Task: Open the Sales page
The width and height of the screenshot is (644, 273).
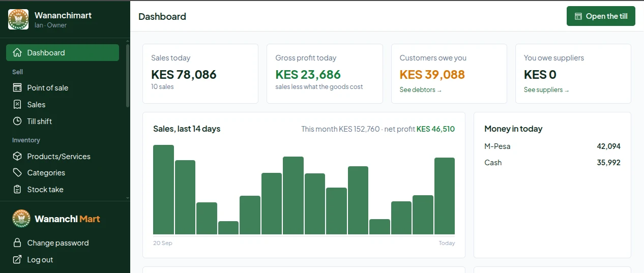Action: [63, 104]
